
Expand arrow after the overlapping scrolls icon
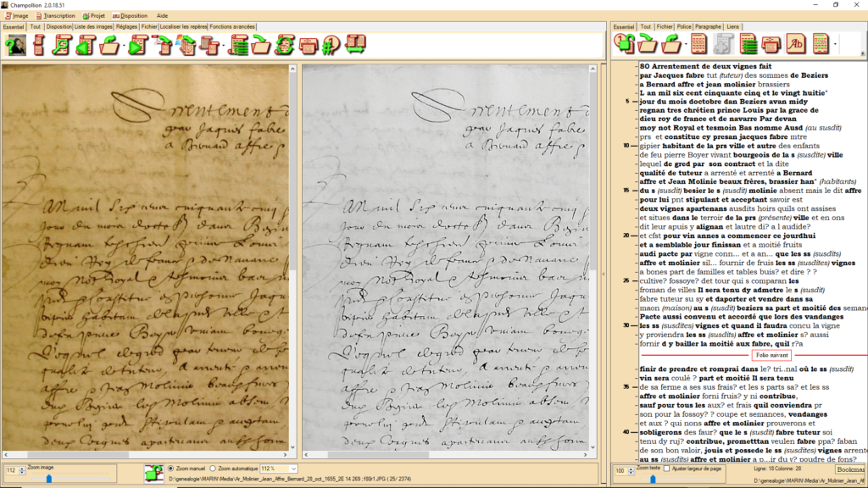[x=224, y=45]
